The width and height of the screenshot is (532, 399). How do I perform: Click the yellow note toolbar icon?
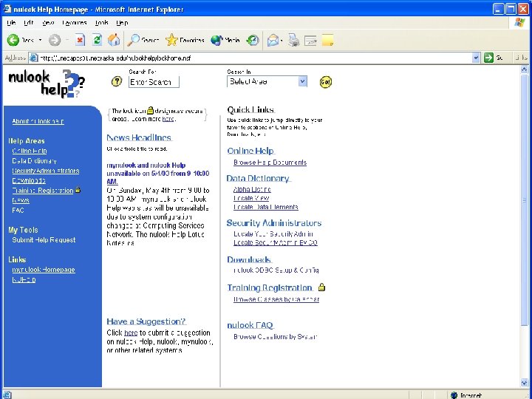pyautogui.click(x=327, y=40)
